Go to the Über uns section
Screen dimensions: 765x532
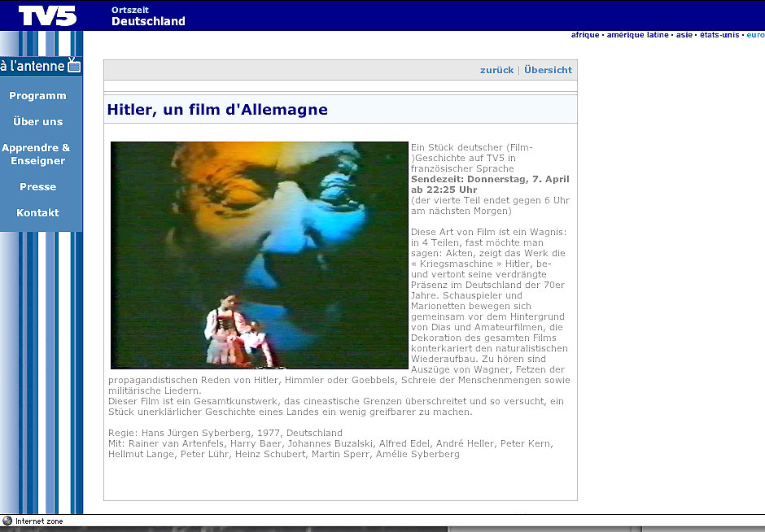click(37, 122)
